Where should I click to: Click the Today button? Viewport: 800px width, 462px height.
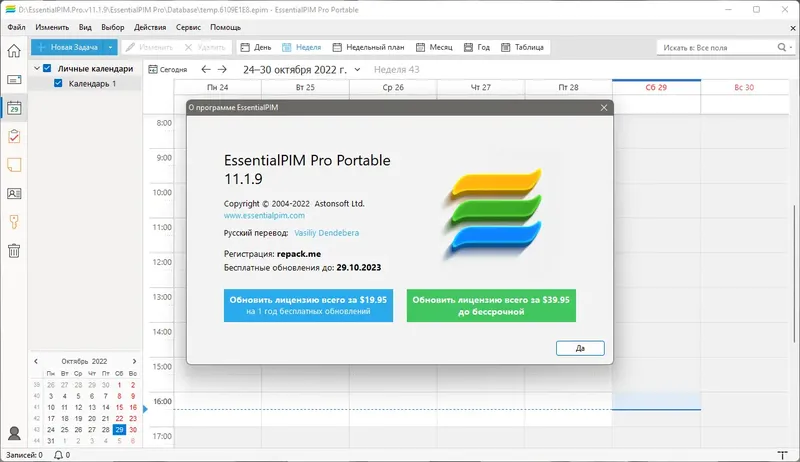[x=168, y=69]
